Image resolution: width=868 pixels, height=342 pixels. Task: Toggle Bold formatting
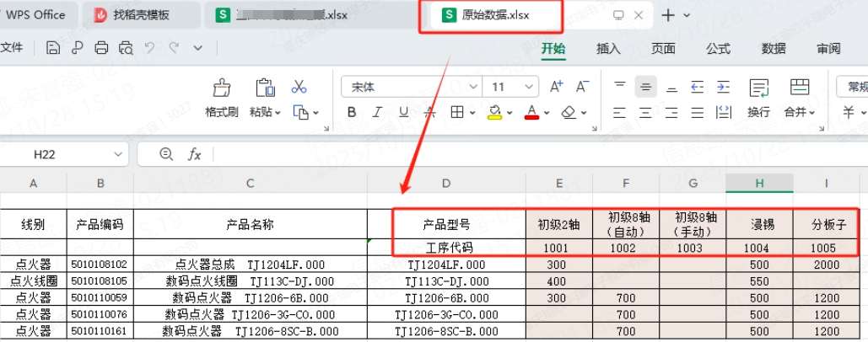pos(352,113)
